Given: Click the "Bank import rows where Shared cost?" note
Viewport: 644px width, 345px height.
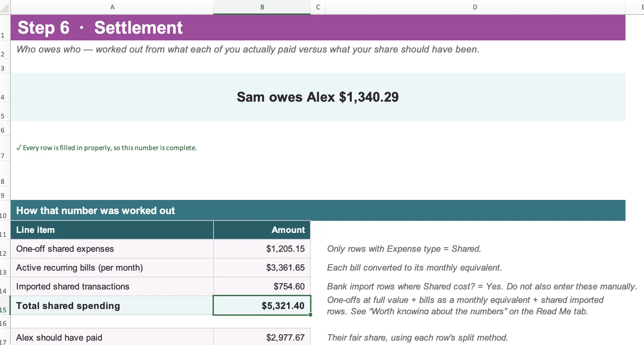Looking at the screenshot, I should pyautogui.click(x=482, y=287).
